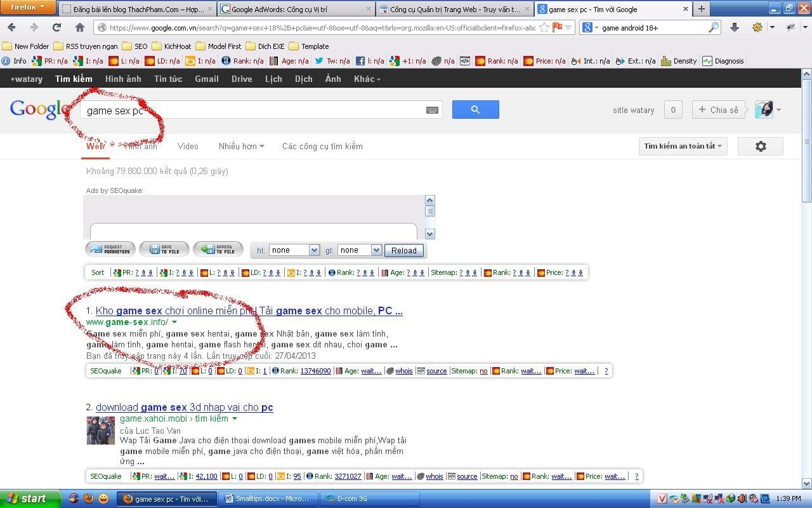Click the notifications counter showing 0
The height and width of the screenshot is (508, 812).
673,110
